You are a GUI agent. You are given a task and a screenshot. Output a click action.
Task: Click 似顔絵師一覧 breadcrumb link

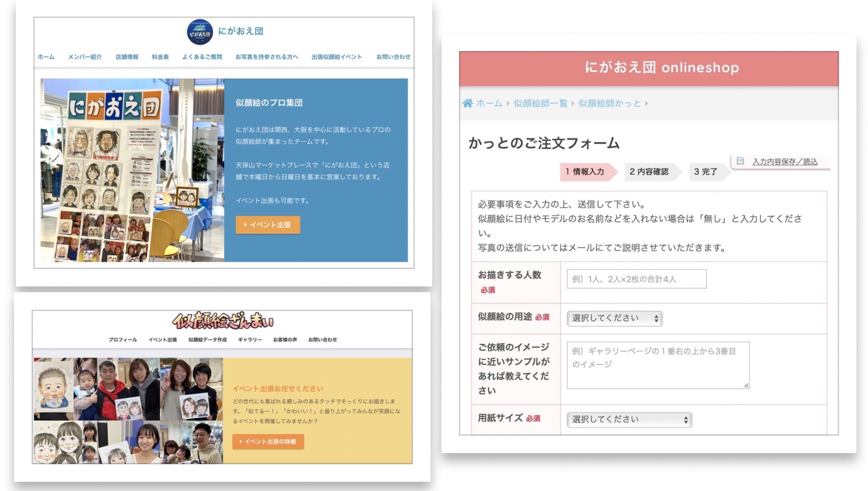540,103
